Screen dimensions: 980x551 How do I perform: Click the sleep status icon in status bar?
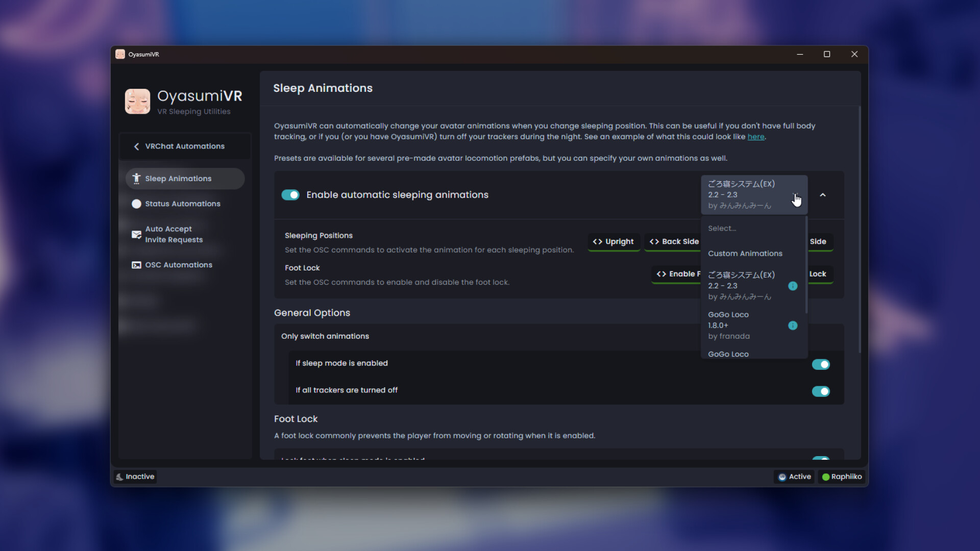point(119,477)
